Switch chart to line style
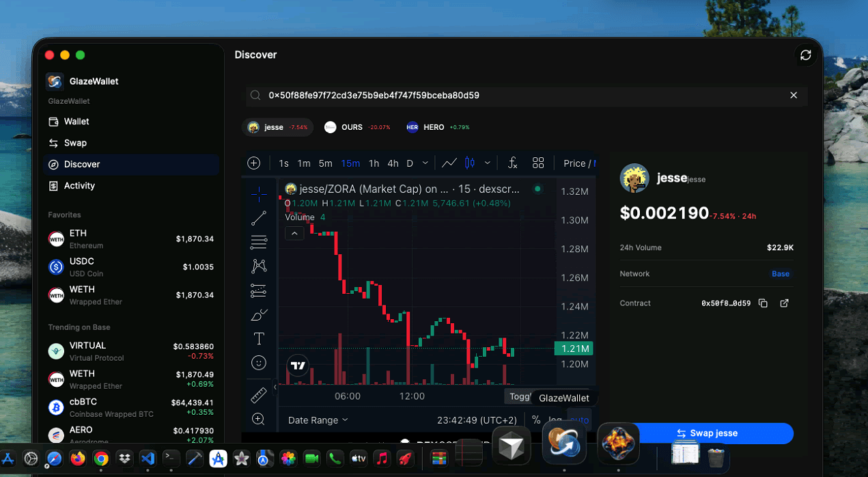 pyautogui.click(x=449, y=163)
